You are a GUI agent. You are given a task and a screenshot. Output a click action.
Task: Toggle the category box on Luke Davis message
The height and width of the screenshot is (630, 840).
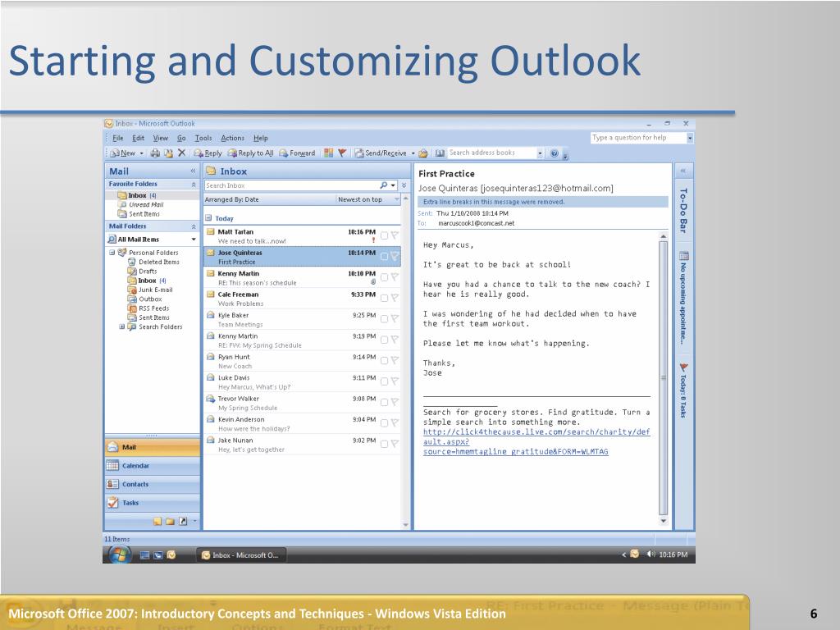coord(384,381)
